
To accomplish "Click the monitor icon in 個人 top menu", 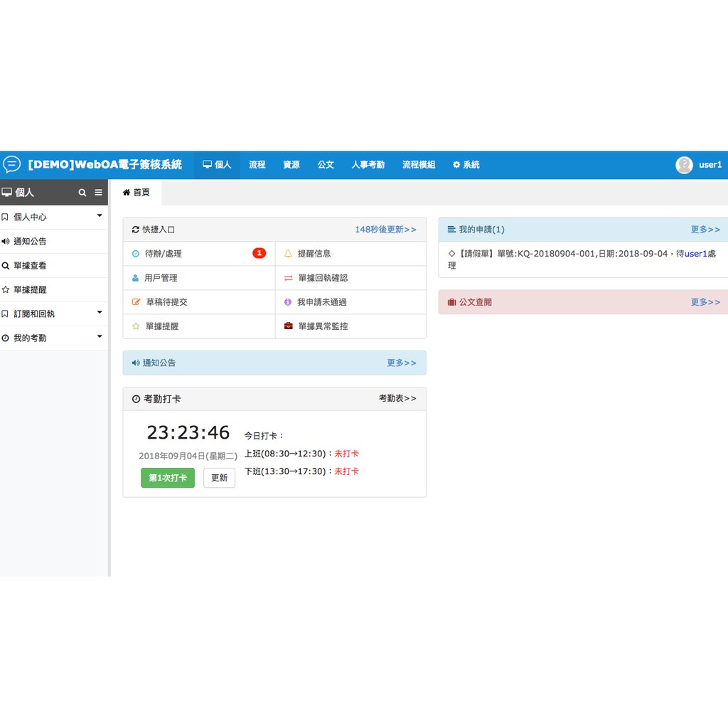I will [x=207, y=164].
